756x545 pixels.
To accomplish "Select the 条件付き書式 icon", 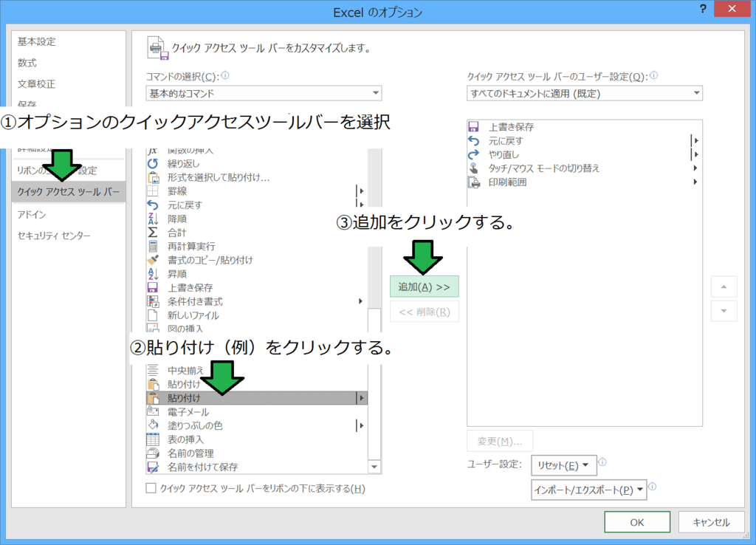I will (153, 301).
